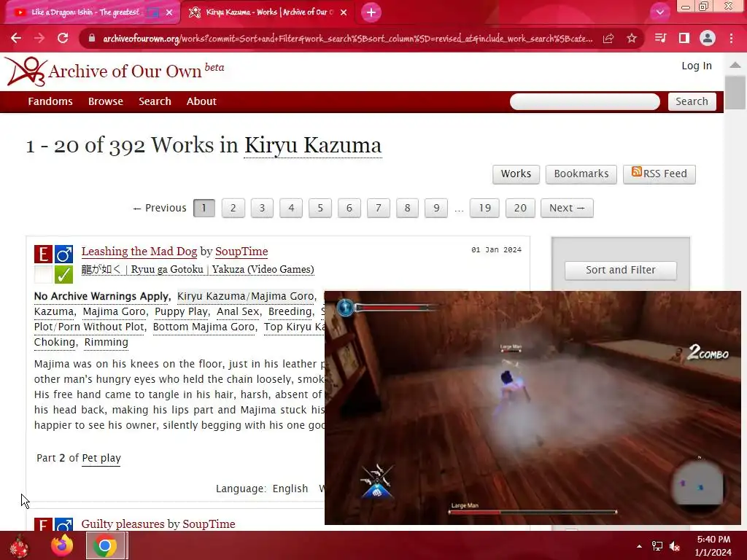The width and height of the screenshot is (747, 560).
Task: Open SoupTime author profile on first work
Action: tap(241, 251)
